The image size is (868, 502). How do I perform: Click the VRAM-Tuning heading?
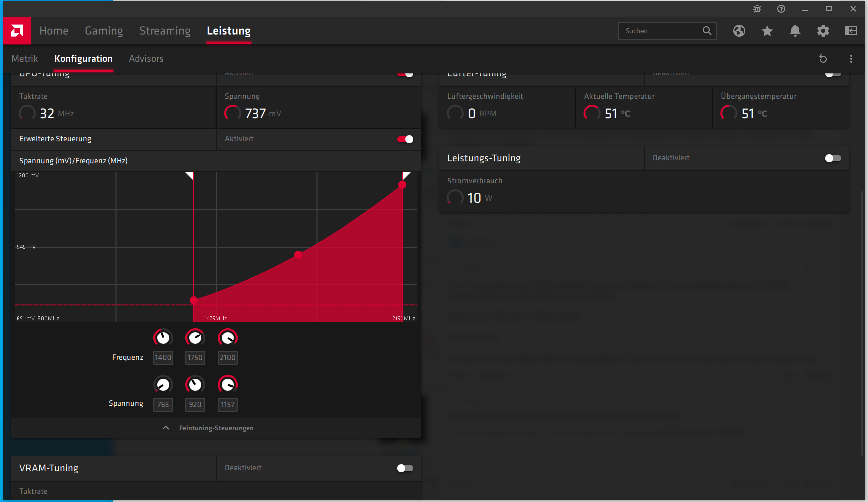click(x=49, y=468)
